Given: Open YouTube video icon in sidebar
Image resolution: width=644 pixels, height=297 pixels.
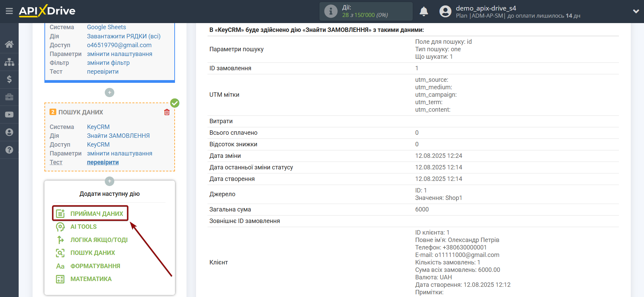Looking at the screenshot, I should click(x=9, y=115).
